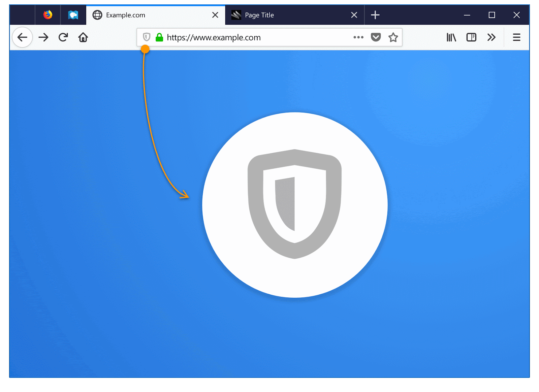Open the Library toolbar icon
The width and height of the screenshot is (539, 392).
(451, 37)
